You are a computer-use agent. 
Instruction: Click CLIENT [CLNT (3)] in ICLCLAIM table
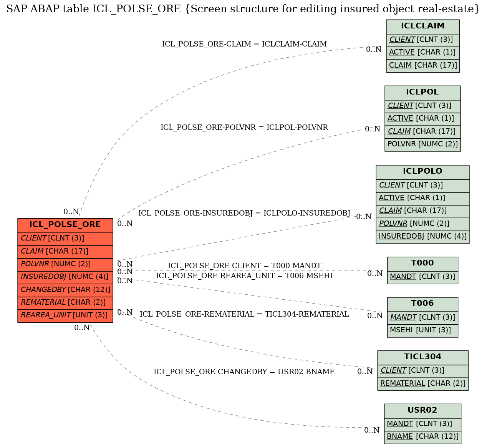423,40
